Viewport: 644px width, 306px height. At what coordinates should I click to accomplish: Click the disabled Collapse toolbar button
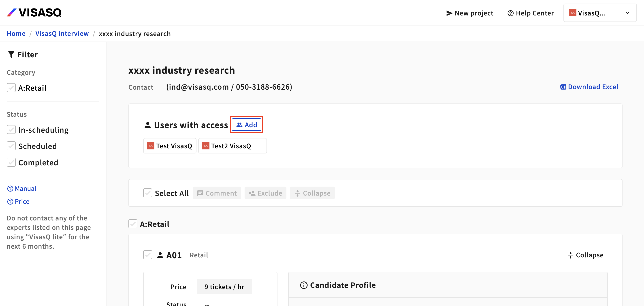click(312, 193)
